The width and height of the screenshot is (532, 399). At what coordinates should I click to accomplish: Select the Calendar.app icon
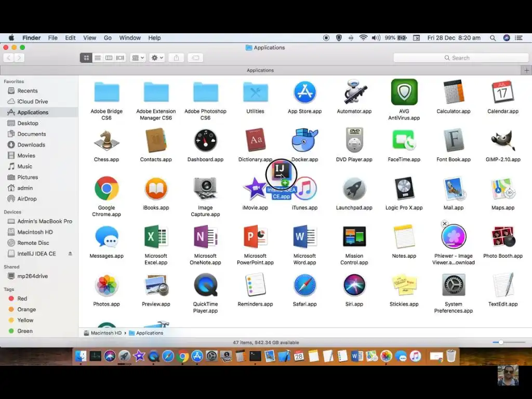pos(503,92)
